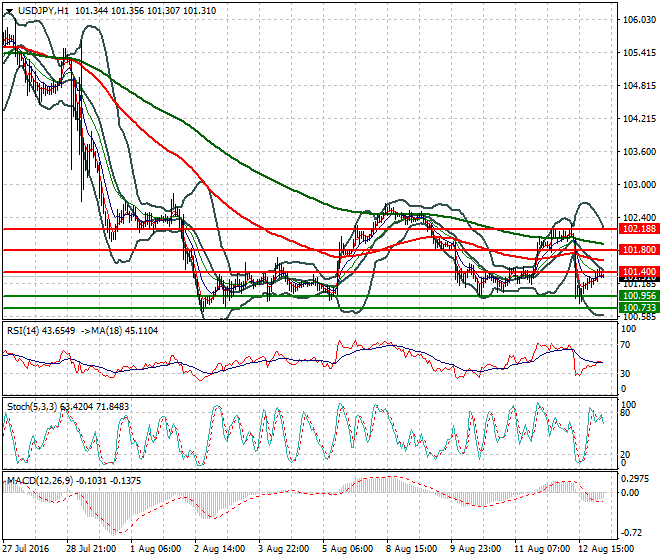Click the 103.000 value on price scale
The image size is (660, 560).
click(x=638, y=185)
